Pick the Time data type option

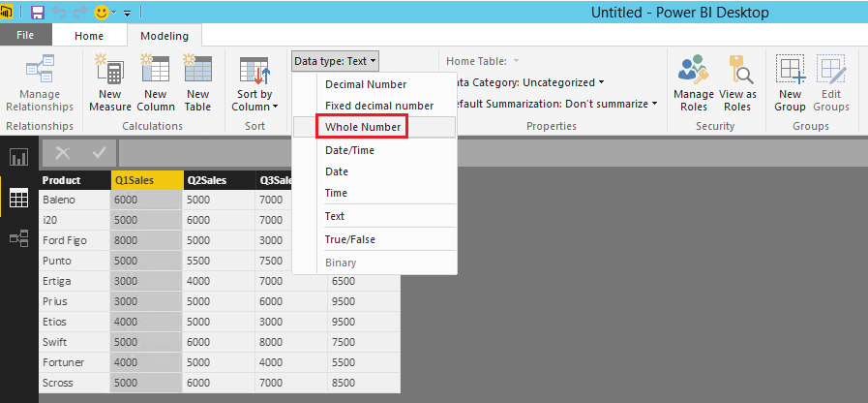336,193
